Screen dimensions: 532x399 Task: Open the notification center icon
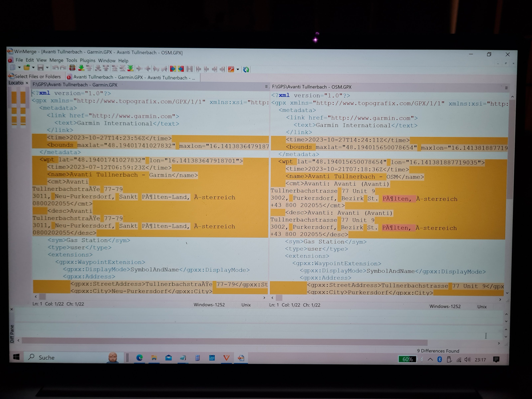point(496,360)
